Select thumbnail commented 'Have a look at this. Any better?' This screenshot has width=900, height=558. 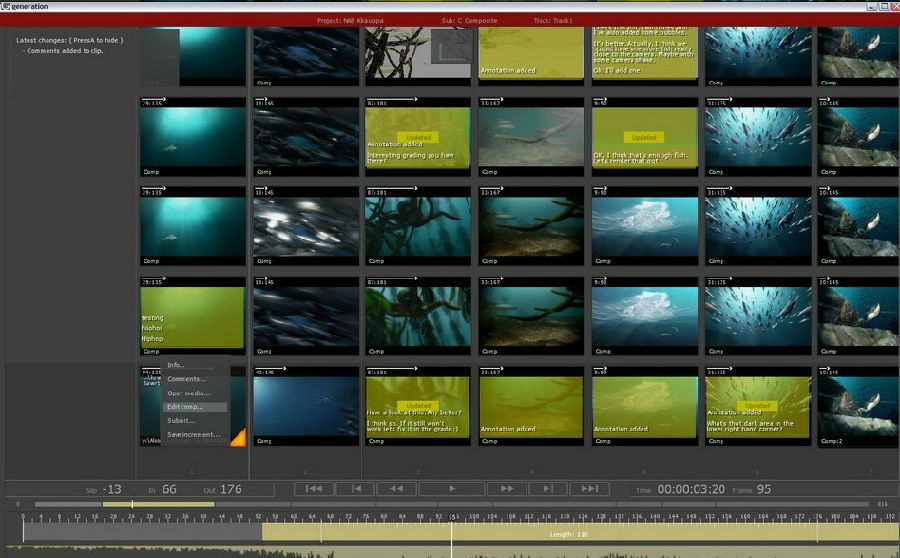pyautogui.click(x=418, y=406)
